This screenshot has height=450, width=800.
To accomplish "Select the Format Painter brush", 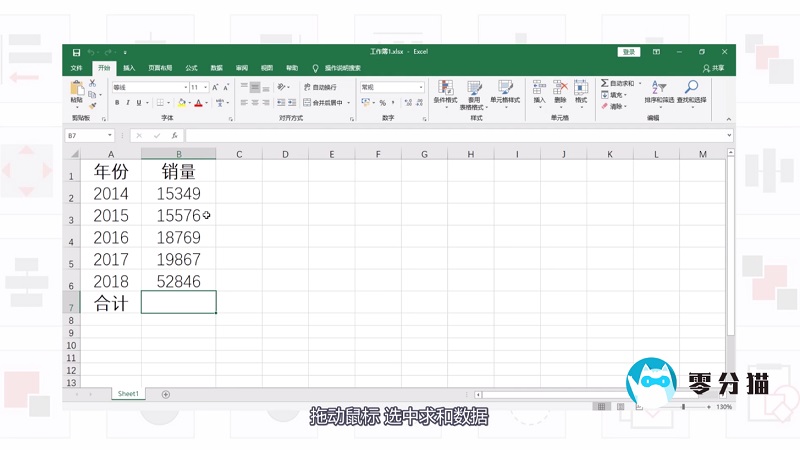I will 93,104.
